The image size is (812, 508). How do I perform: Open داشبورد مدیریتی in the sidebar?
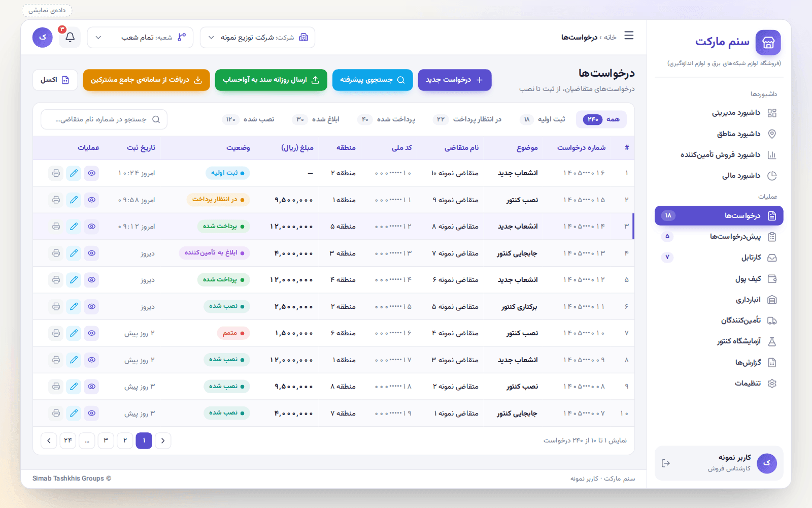tap(719, 113)
